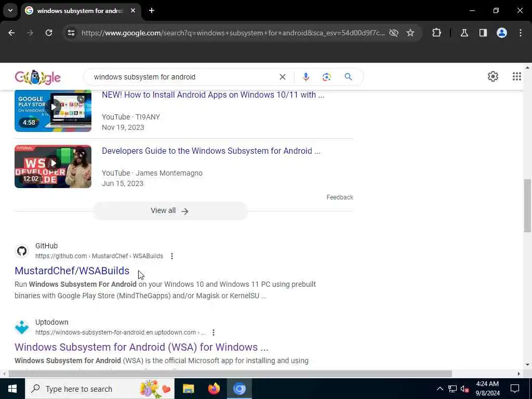Play the WSA Developer Guide thumbnail
The height and width of the screenshot is (399, 532).
(53, 166)
